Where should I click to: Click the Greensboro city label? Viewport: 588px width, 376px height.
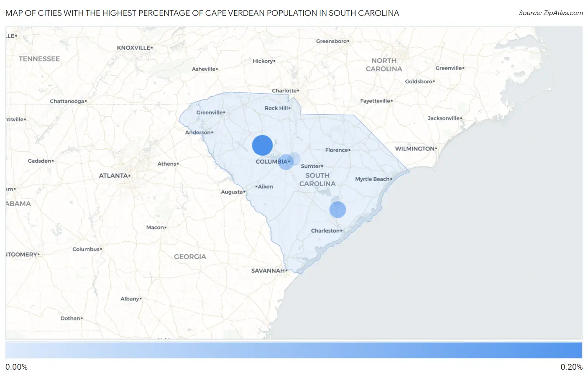[332, 41]
